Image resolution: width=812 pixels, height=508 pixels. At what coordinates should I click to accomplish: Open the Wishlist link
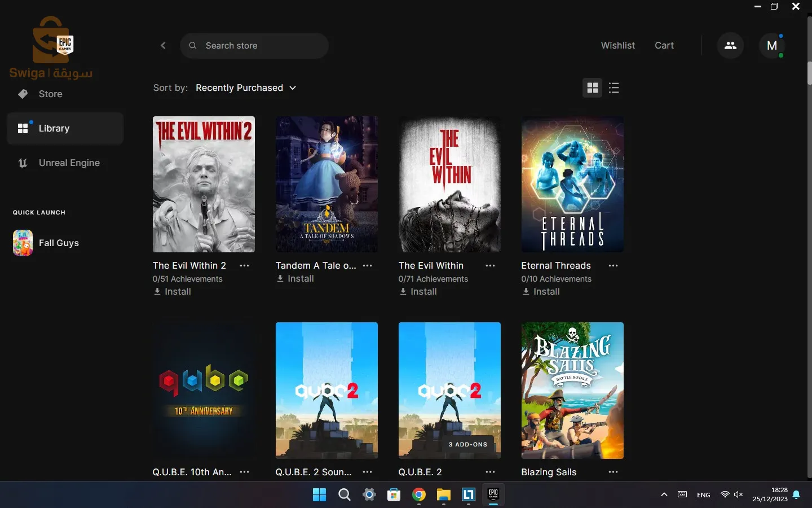[617, 46]
